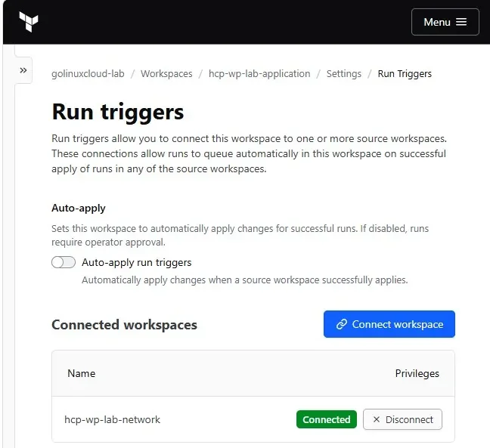This screenshot has height=448, width=490.
Task: Disconnect the hcp-wp-lab-network workspace
Action: coord(402,419)
